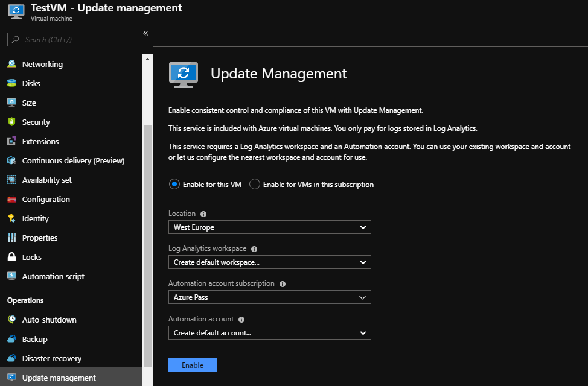Viewport: 588px width, 386px height.
Task: Click the large Update Management logo
Action: (x=184, y=75)
